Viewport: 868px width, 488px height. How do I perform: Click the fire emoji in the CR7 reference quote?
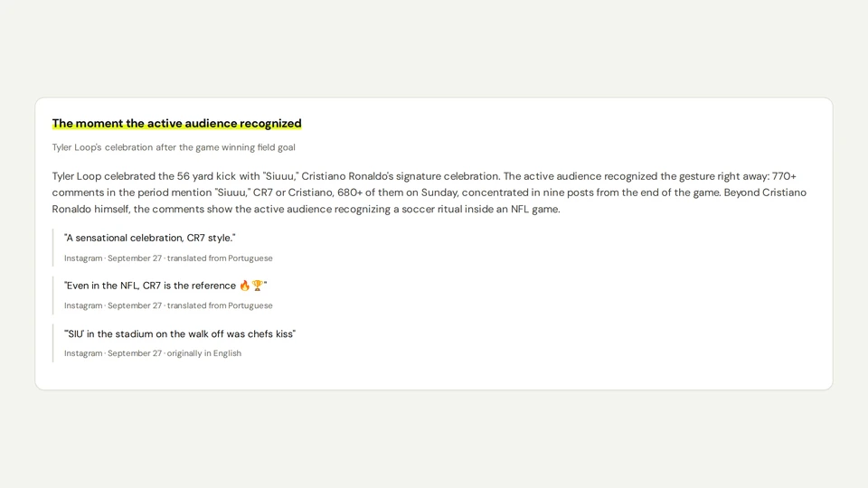coord(245,286)
